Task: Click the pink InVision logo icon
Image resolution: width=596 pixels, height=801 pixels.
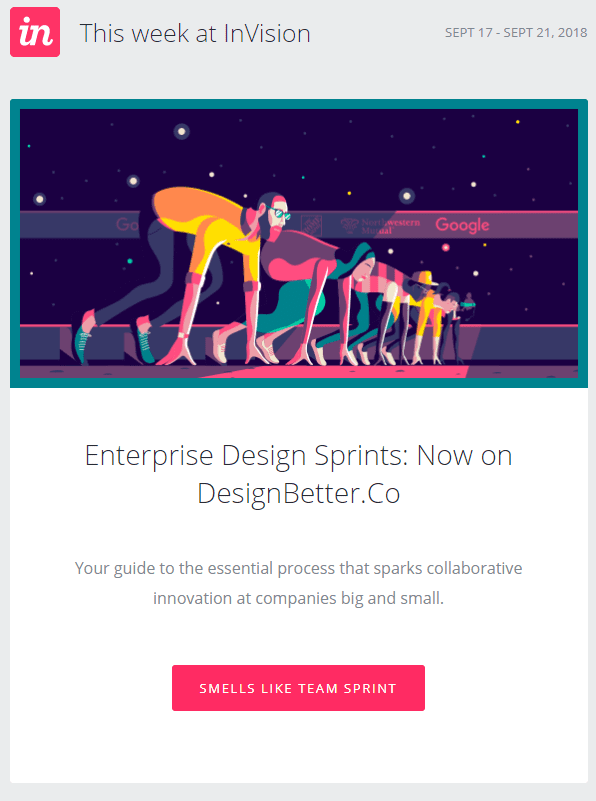Action: coord(35,32)
